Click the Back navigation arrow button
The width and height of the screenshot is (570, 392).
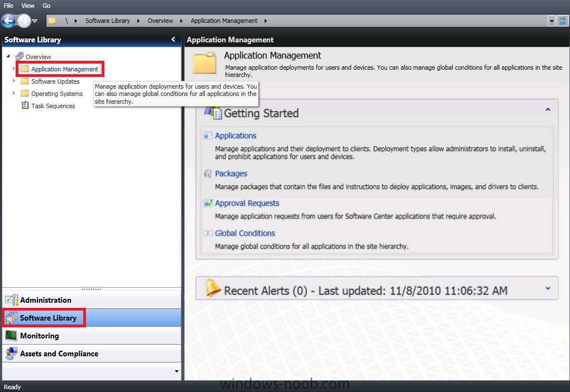(8, 21)
